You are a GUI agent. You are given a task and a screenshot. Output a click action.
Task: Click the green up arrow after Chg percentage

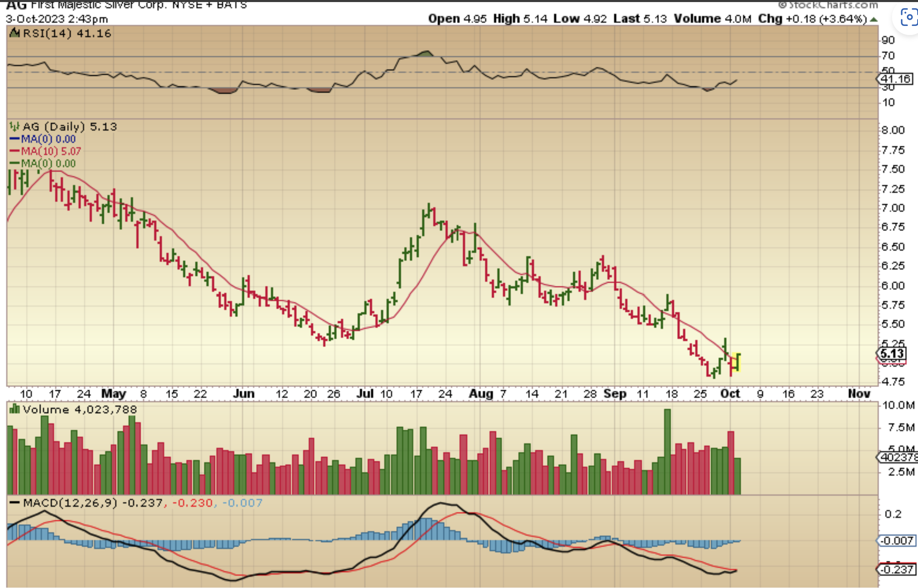[874, 19]
